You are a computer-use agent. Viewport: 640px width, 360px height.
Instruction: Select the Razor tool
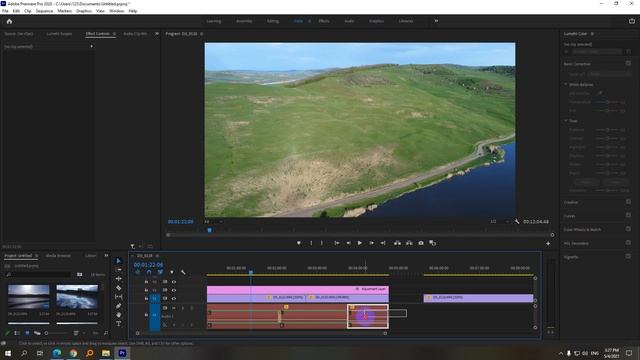point(118,288)
